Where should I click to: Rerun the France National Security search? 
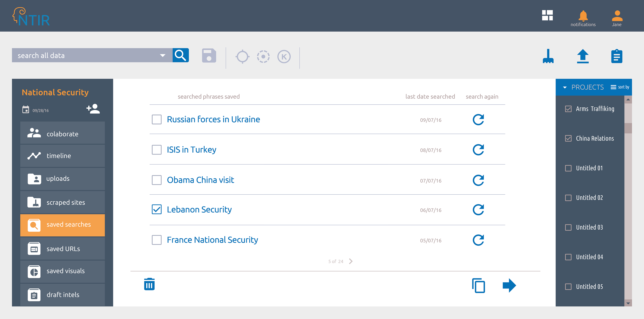click(x=478, y=240)
